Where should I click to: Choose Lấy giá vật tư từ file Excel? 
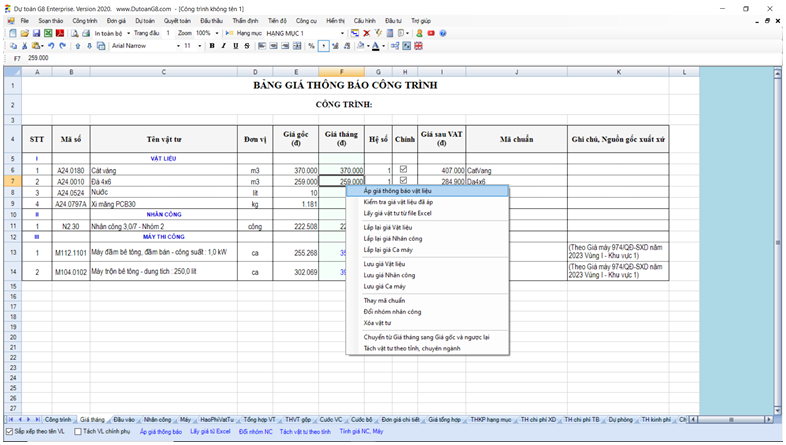tap(427, 213)
